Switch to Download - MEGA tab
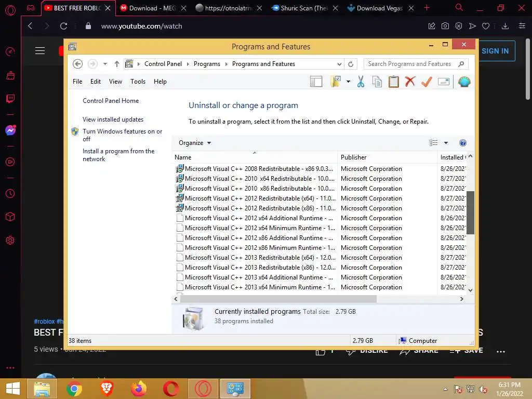 click(x=153, y=8)
